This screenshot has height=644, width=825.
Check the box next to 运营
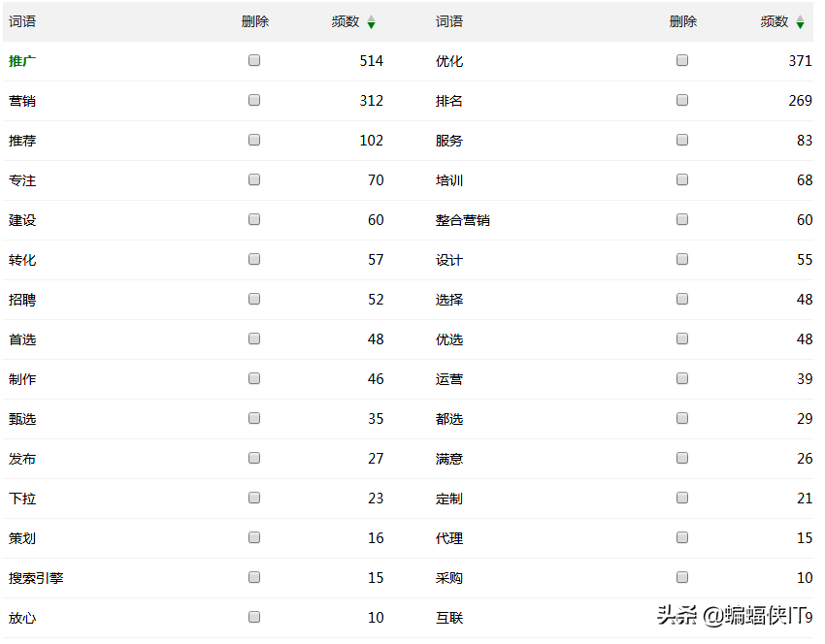point(682,378)
